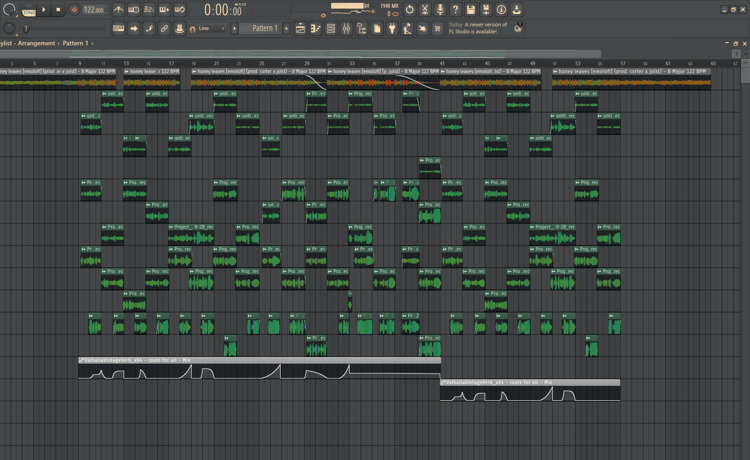750x460 pixels.
Task: Open the Browser folder-tree icon
Action: click(362, 29)
